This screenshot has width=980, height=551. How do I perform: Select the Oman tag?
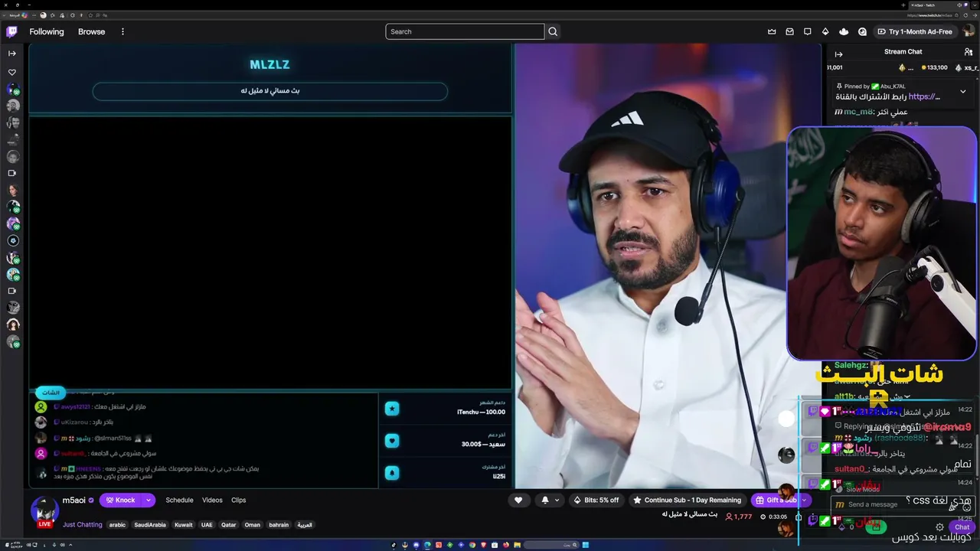[253, 525]
